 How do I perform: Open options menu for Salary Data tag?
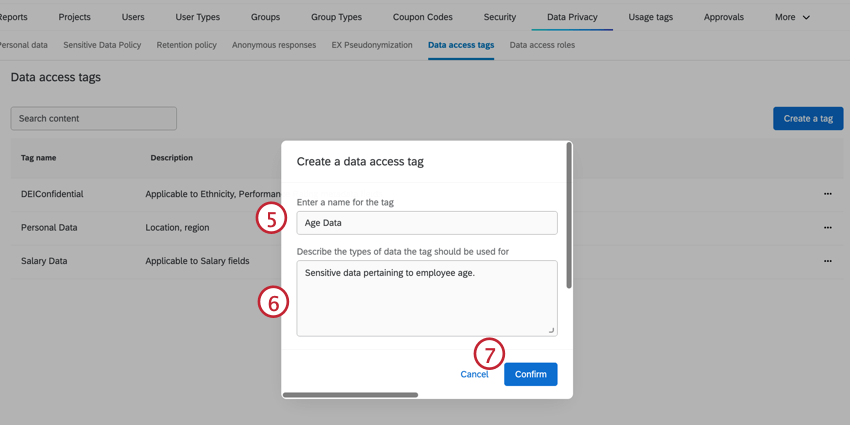pyautogui.click(x=827, y=261)
